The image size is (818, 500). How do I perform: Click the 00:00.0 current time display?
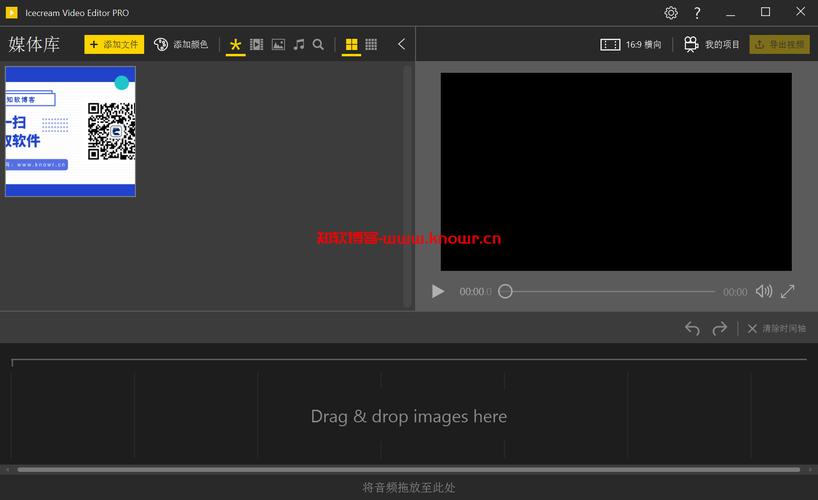475,292
